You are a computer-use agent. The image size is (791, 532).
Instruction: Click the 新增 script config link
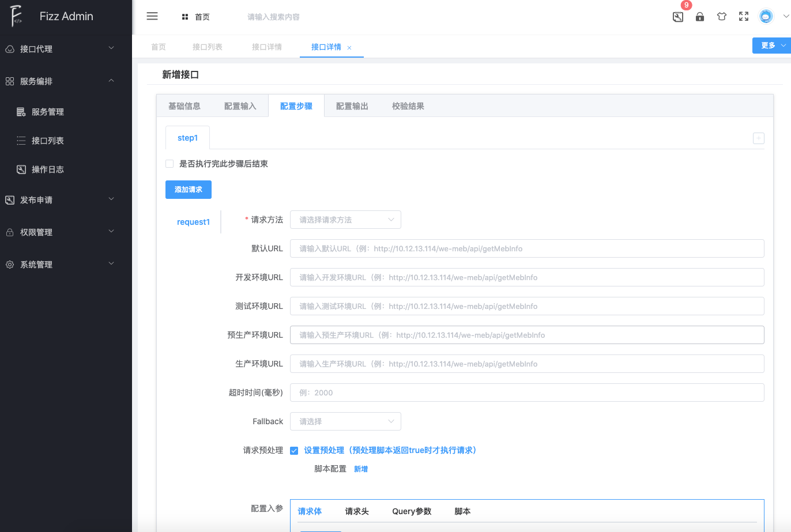[361, 469]
